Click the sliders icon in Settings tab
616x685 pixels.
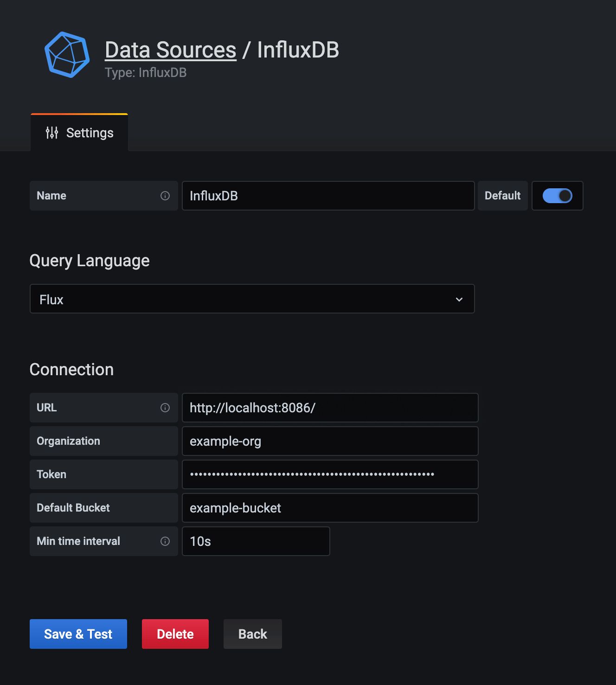point(52,133)
